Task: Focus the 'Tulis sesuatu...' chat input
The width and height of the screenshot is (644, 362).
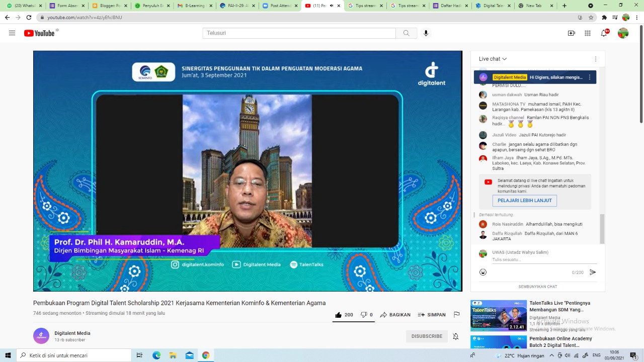Action: [544, 260]
